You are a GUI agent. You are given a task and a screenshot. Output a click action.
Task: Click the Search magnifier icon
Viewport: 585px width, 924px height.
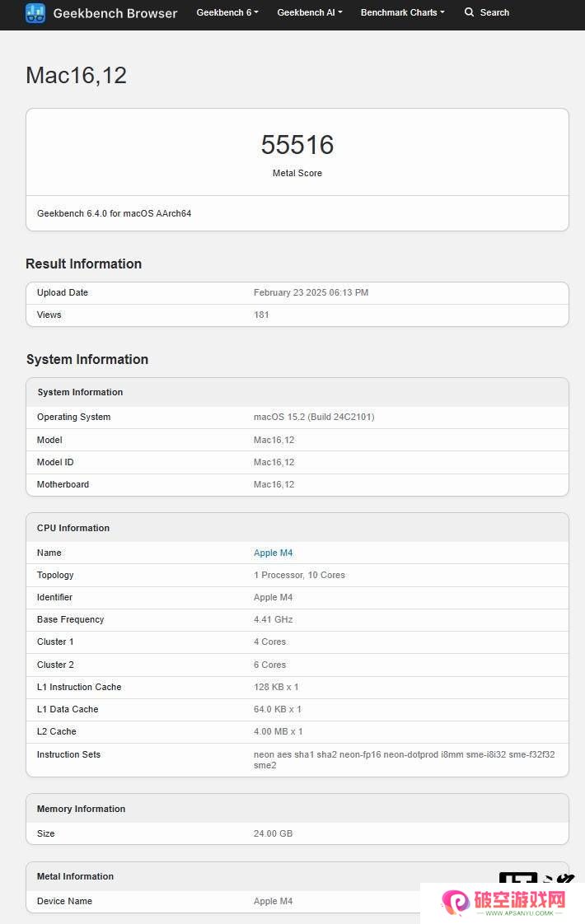[469, 12]
